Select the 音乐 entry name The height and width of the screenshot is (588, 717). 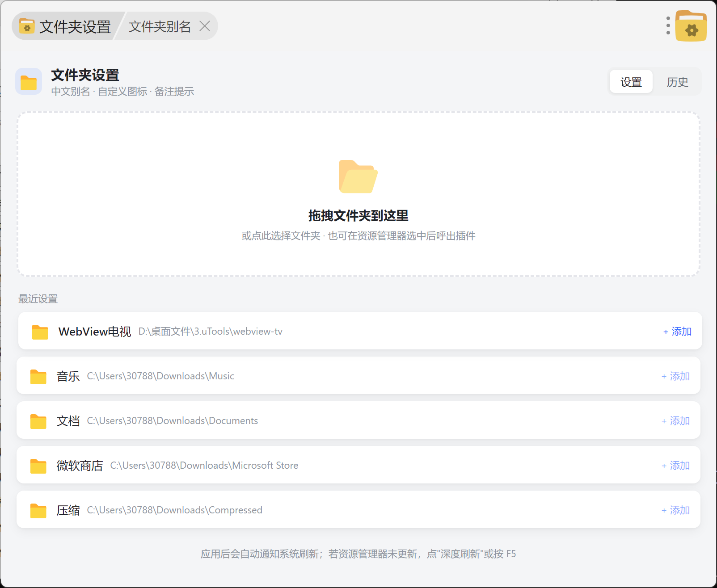(x=68, y=376)
